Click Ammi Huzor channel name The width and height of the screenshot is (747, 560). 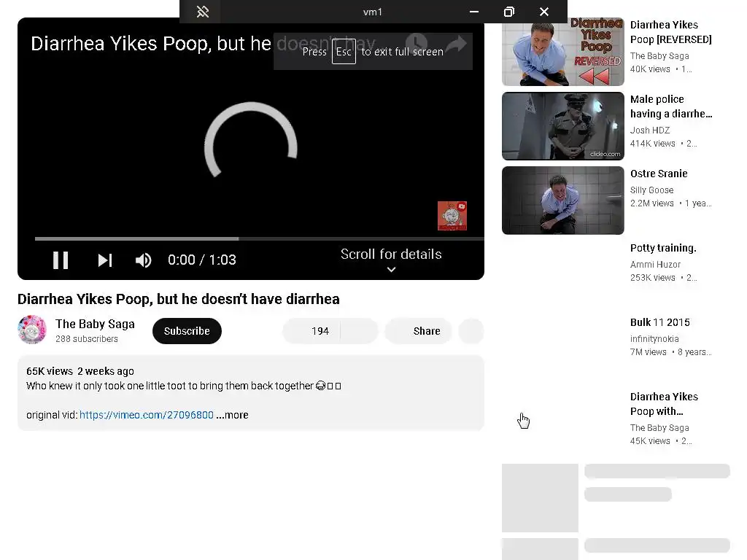click(655, 264)
